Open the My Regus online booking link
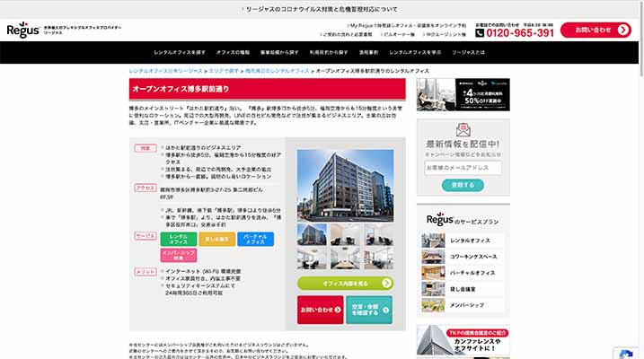644x359 pixels. tap(407, 25)
